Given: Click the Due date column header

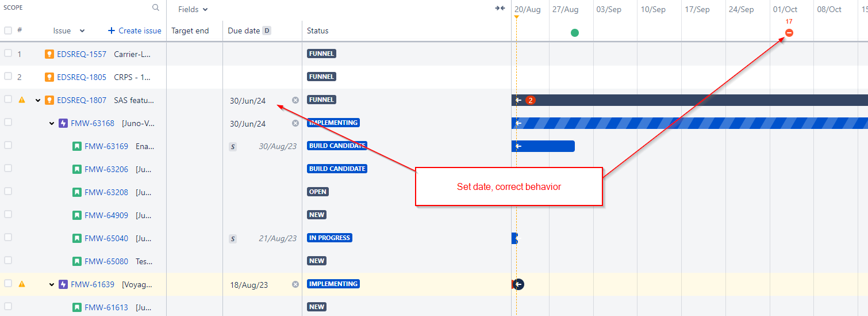Looking at the screenshot, I should [x=244, y=31].
